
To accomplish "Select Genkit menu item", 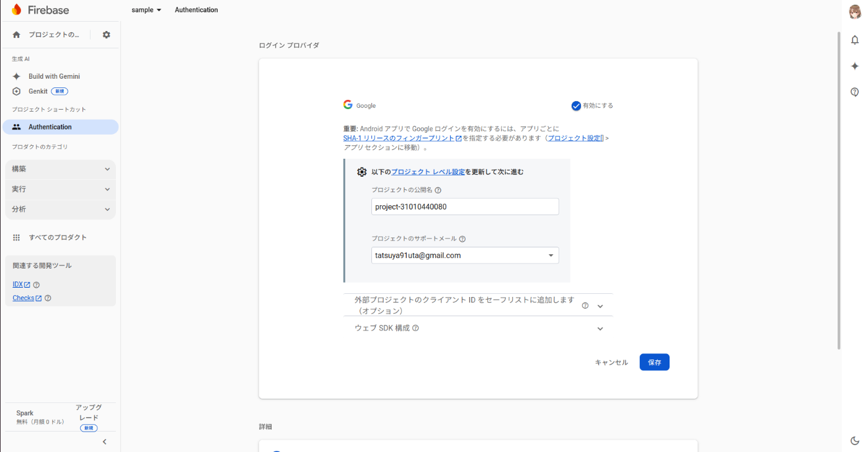I will pyautogui.click(x=38, y=91).
